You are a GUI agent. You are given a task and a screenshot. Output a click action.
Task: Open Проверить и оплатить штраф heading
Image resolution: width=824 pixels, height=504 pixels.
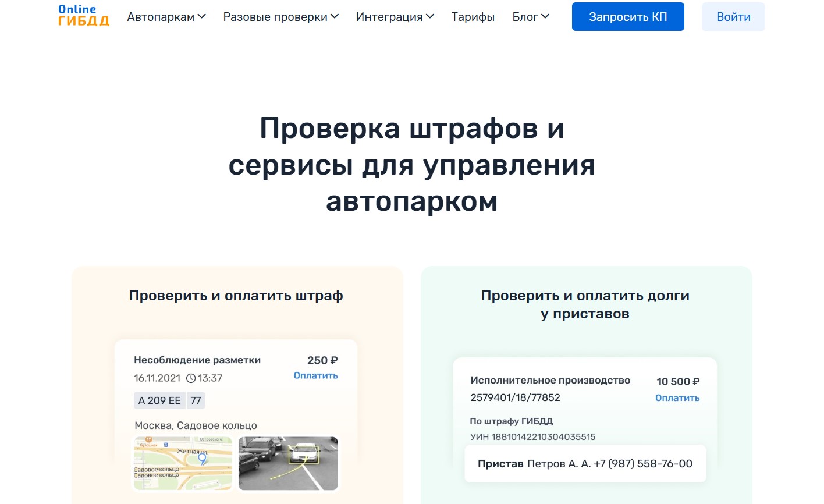tap(236, 296)
